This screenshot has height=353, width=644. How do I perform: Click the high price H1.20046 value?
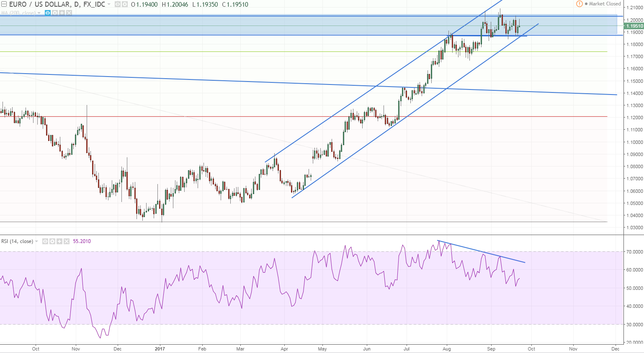coord(175,5)
